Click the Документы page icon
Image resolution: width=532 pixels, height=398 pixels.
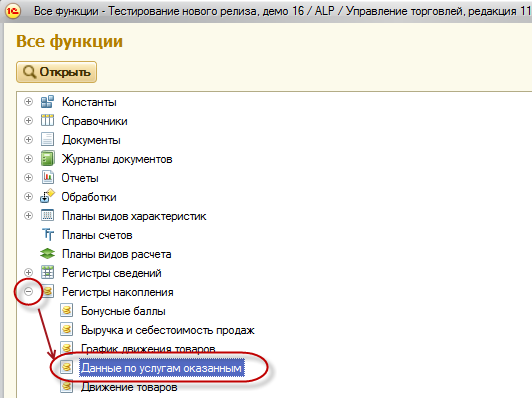[x=47, y=139]
